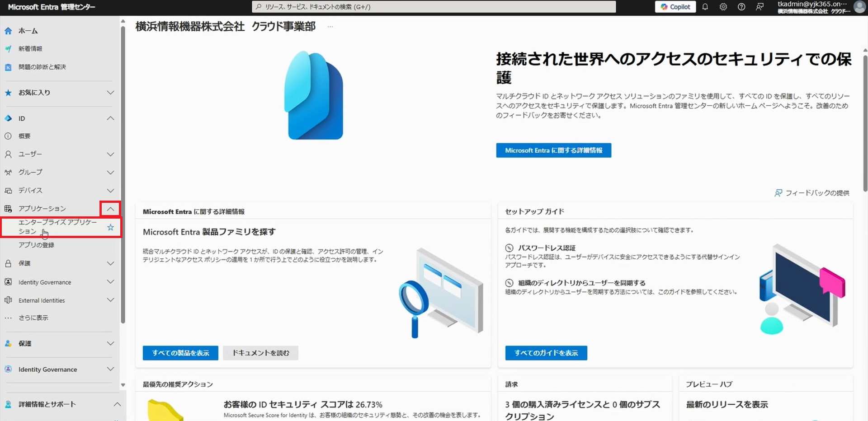
Task: Click the lower 保護 person-shield icon
Action: [x=8, y=343]
